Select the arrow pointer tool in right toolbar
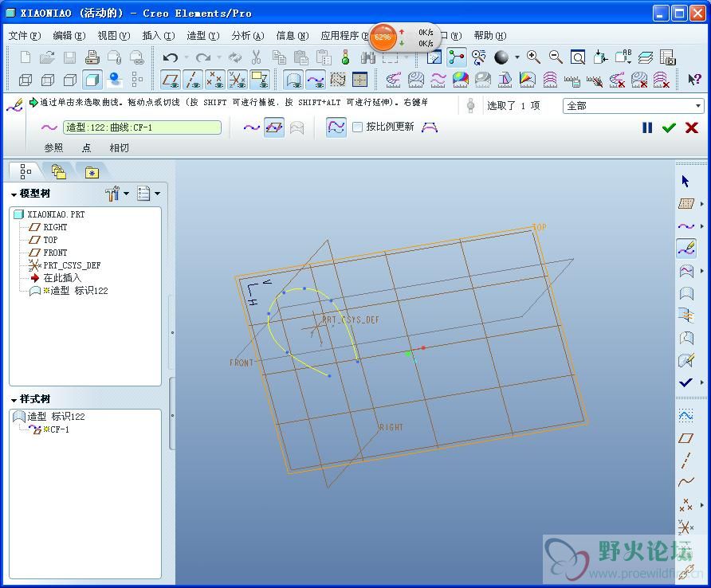The image size is (711, 588). [685, 182]
